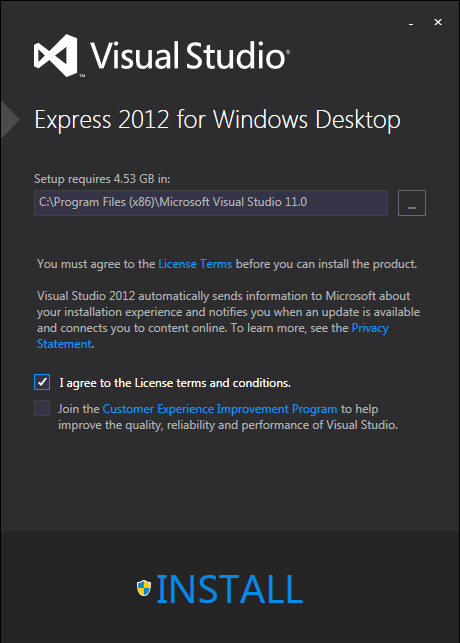Open the Customer Experience Improvement Program link
The width and height of the screenshot is (460, 643).
(220, 409)
